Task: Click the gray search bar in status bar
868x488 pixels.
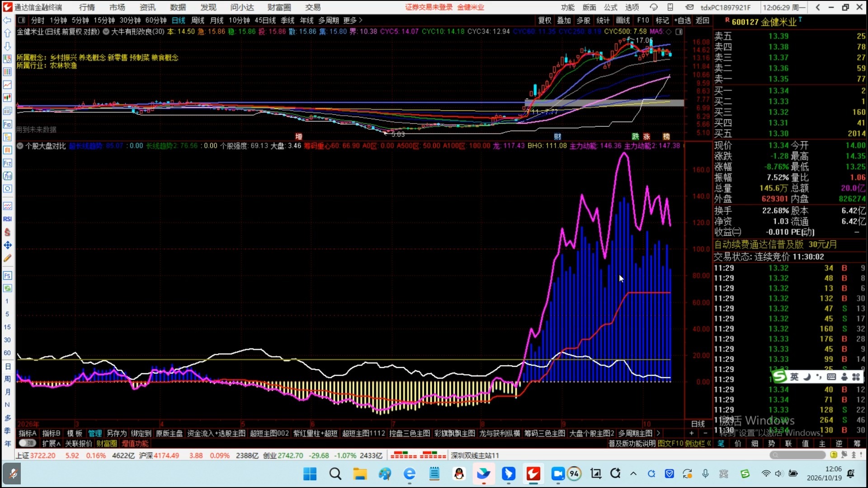Action: [x=797, y=455]
